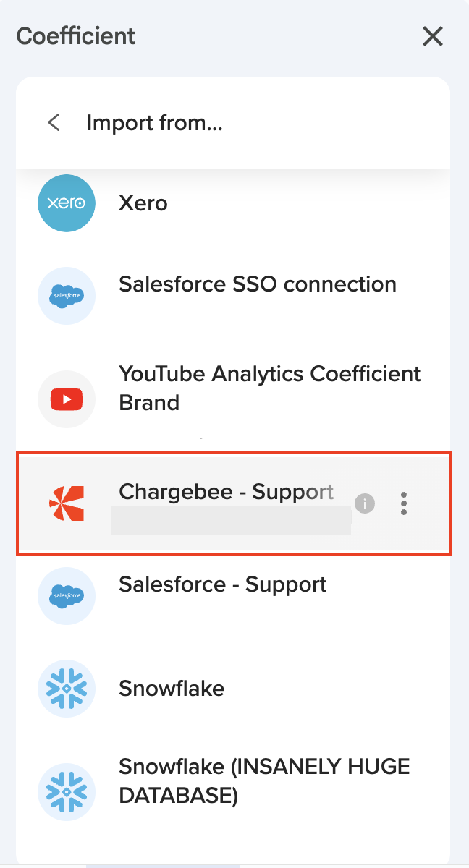Choose the Snowflake connection label
This screenshot has height=868, width=469.
172,688
